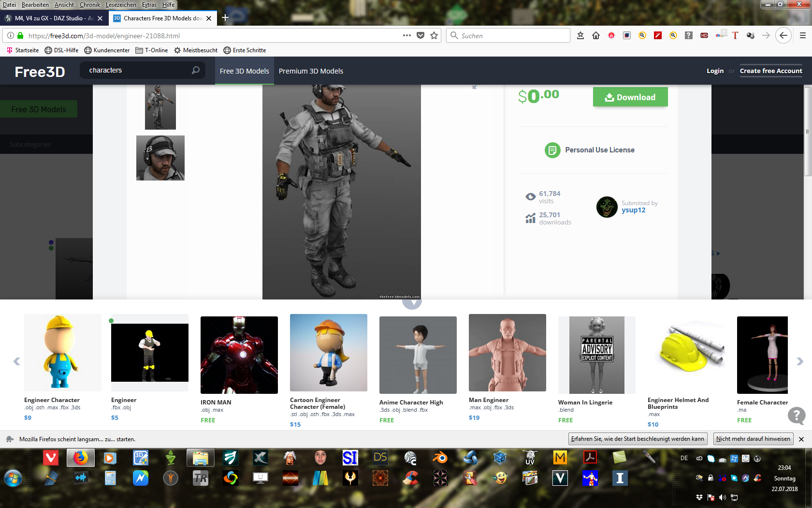The width and height of the screenshot is (812, 508).
Task: Click the down chevron below the model image
Action: (x=412, y=303)
